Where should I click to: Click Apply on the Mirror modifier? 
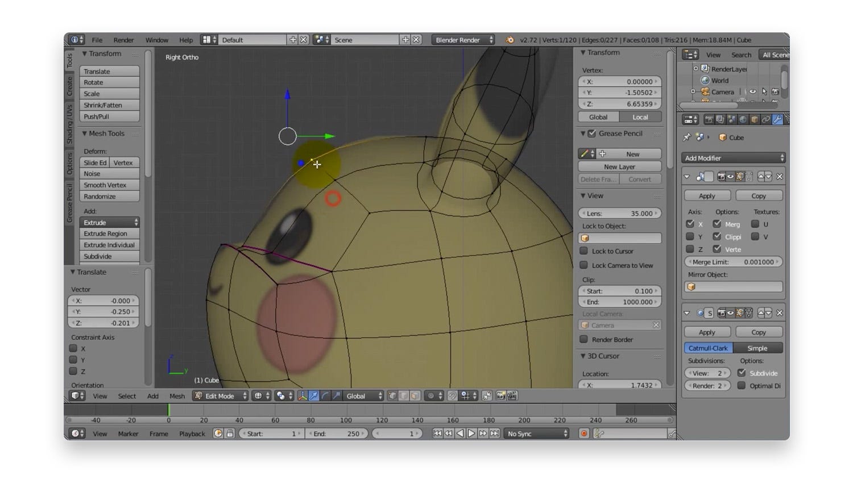(x=707, y=195)
